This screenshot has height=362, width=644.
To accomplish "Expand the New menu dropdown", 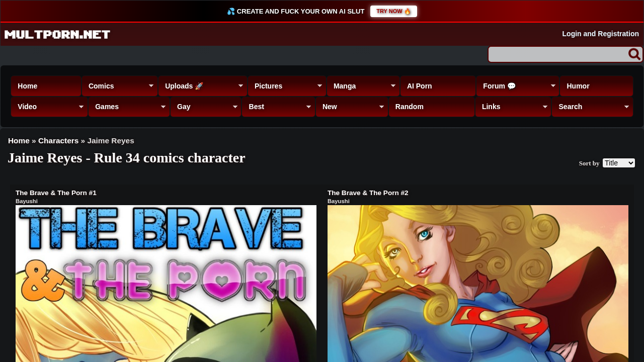I will pyautogui.click(x=352, y=107).
